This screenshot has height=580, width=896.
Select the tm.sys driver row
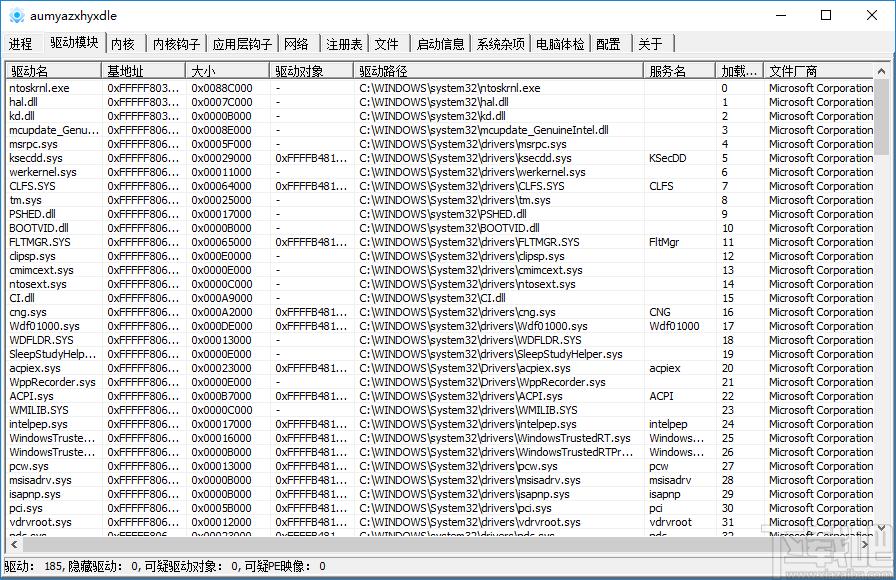pos(441,200)
